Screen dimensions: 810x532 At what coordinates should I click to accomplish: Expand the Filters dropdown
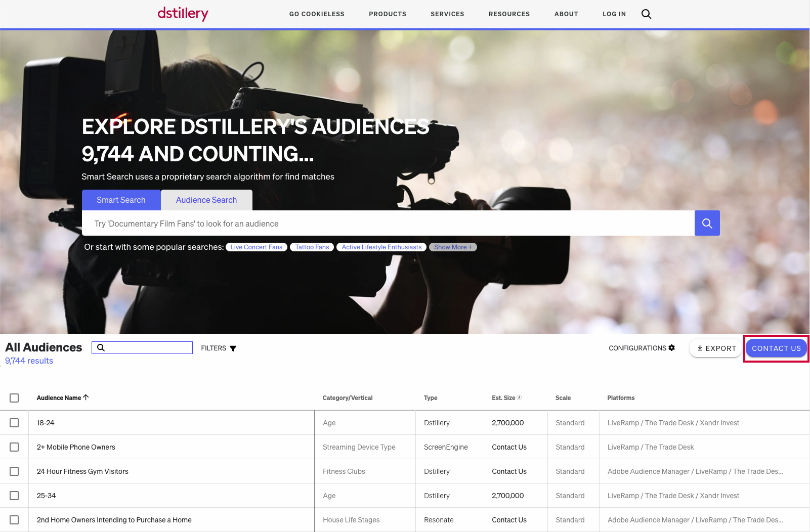tap(219, 348)
